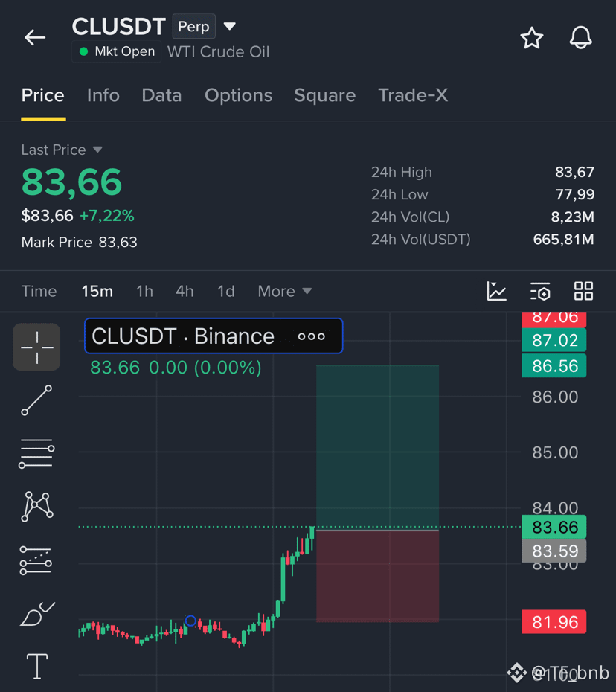Tap the back arrow icon
The width and height of the screenshot is (616, 692).
35,37
